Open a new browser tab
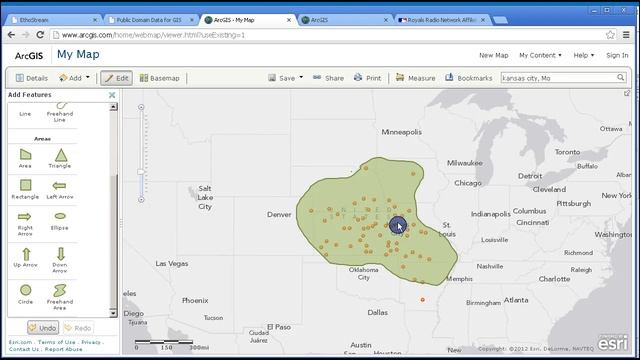640x360 pixels. [x=500, y=20]
